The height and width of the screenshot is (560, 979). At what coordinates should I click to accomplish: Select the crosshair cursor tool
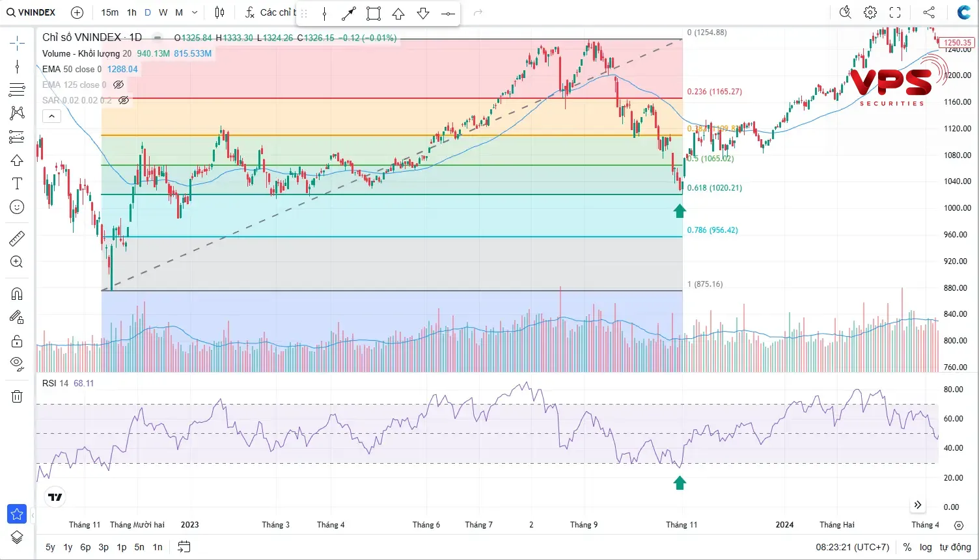(17, 43)
